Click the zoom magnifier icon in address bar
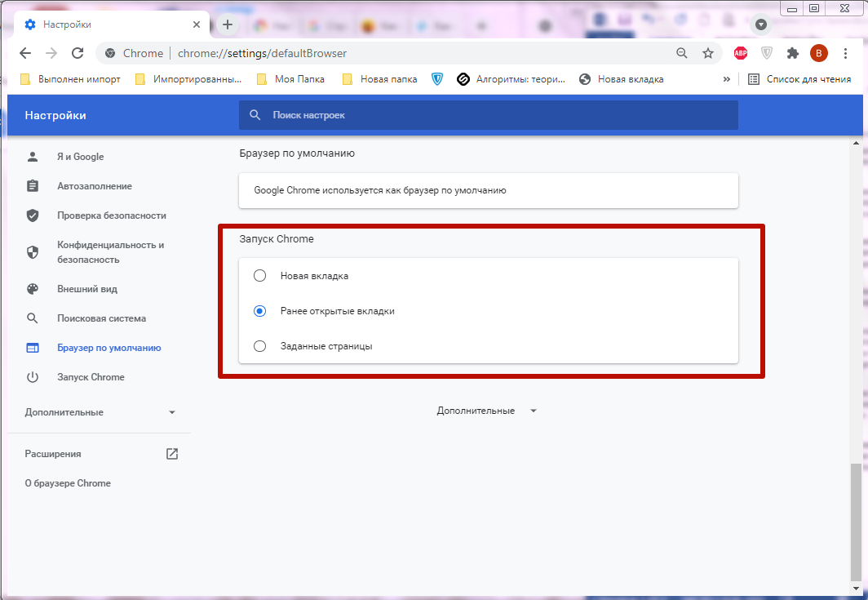The width and height of the screenshot is (868, 600). tap(682, 53)
